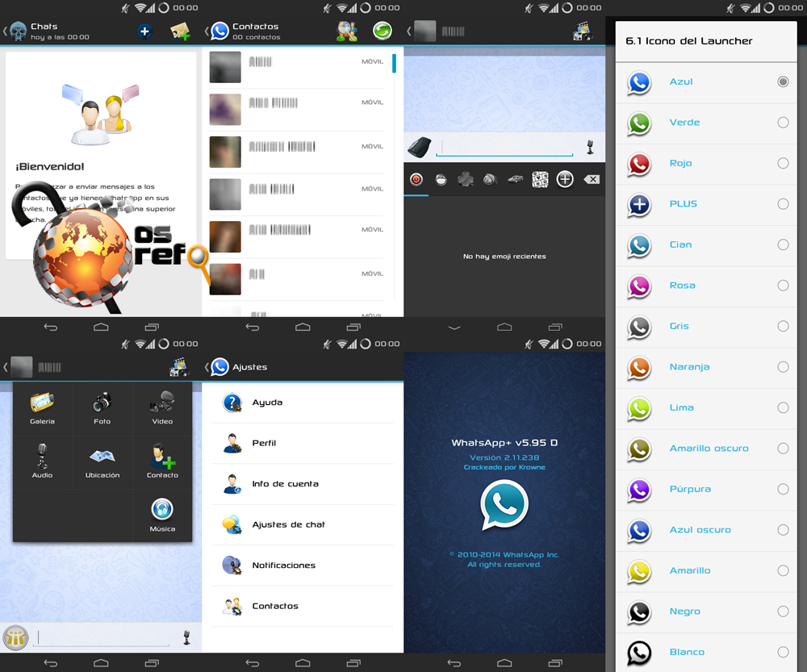Tap the keyboard icon beside the message field
Viewport: 807px width, 672px height.
click(420, 147)
